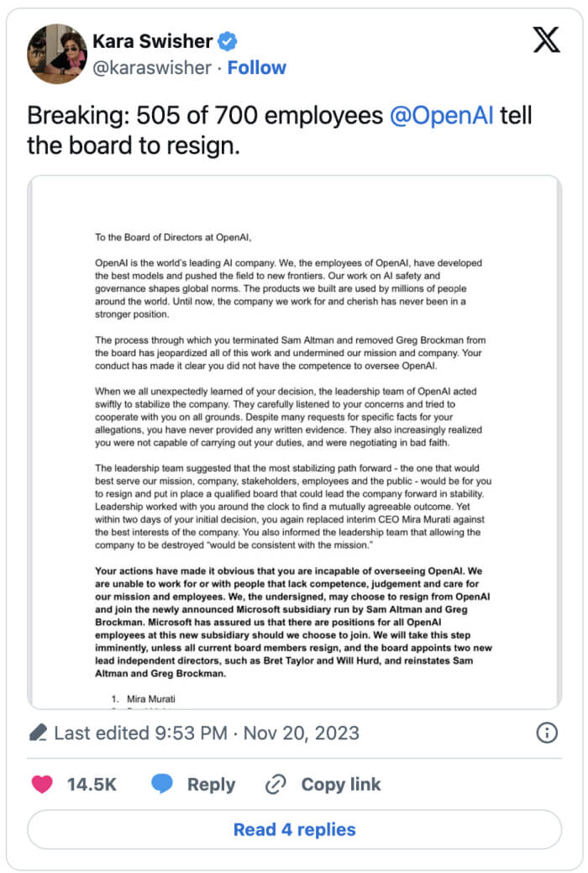This screenshot has height=873, width=588.
Task: Click the Read 4 replies button
Action: [x=294, y=829]
